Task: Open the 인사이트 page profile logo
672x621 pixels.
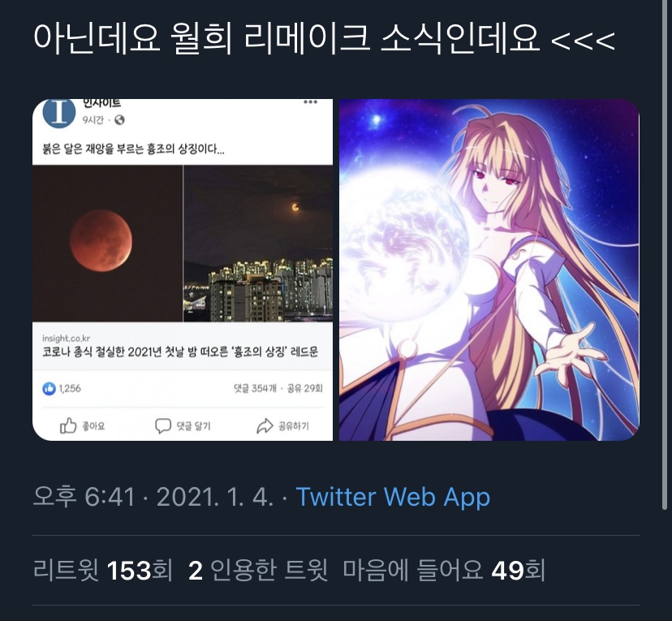Action: tap(59, 113)
